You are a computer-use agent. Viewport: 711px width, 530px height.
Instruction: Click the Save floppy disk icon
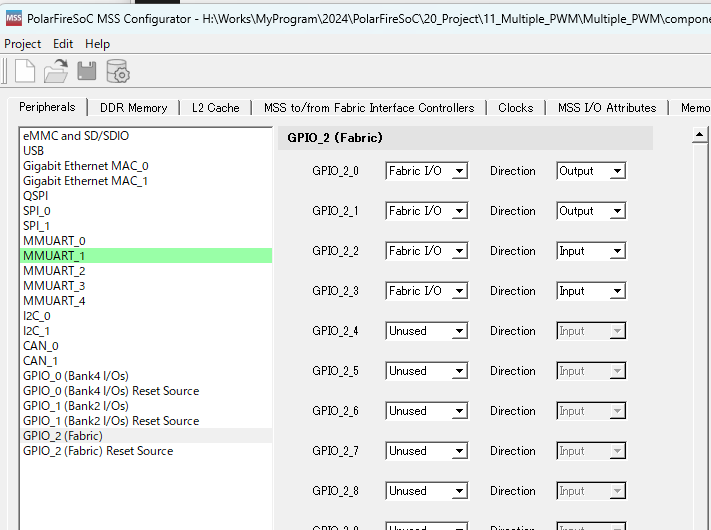pos(87,71)
